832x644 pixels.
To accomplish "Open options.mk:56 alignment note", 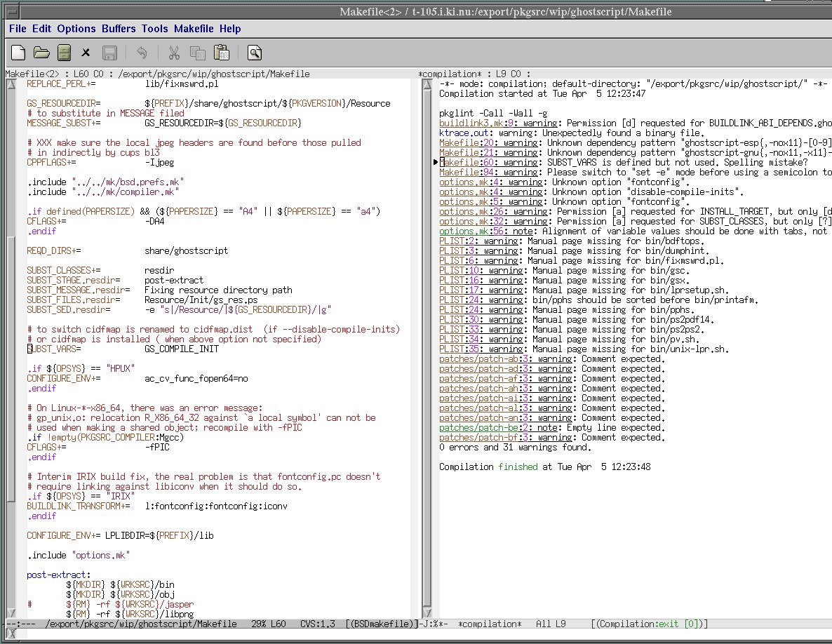I will [x=486, y=232].
